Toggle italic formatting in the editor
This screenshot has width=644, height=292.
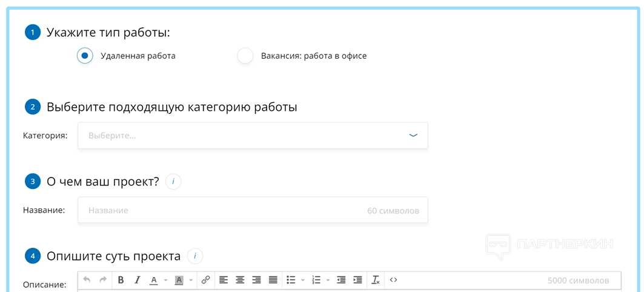(138, 280)
